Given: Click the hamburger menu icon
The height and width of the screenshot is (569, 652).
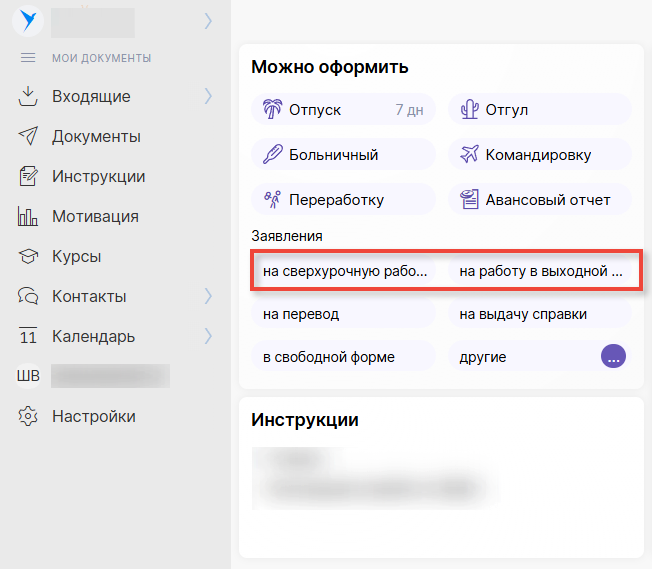Looking at the screenshot, I should click(28, 58).
